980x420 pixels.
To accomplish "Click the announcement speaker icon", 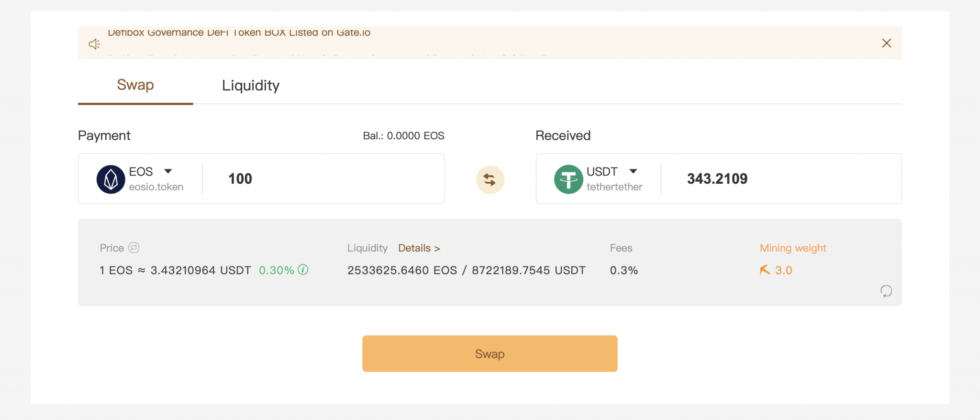I will [94, 44].
